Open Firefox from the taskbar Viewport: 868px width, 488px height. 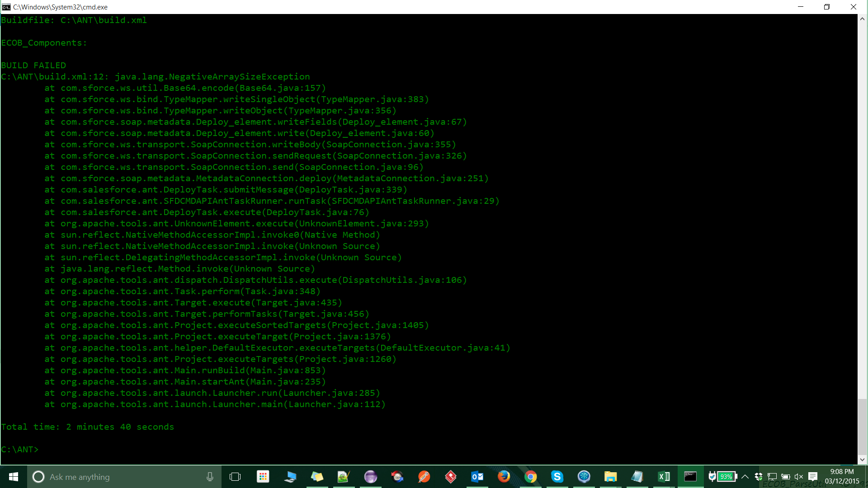pyautogui.click(x=504, y=477)
